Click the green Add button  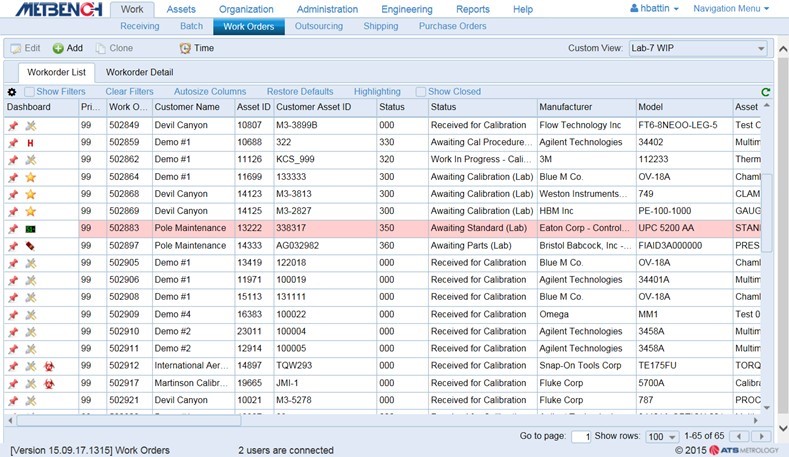coord(67,48)
